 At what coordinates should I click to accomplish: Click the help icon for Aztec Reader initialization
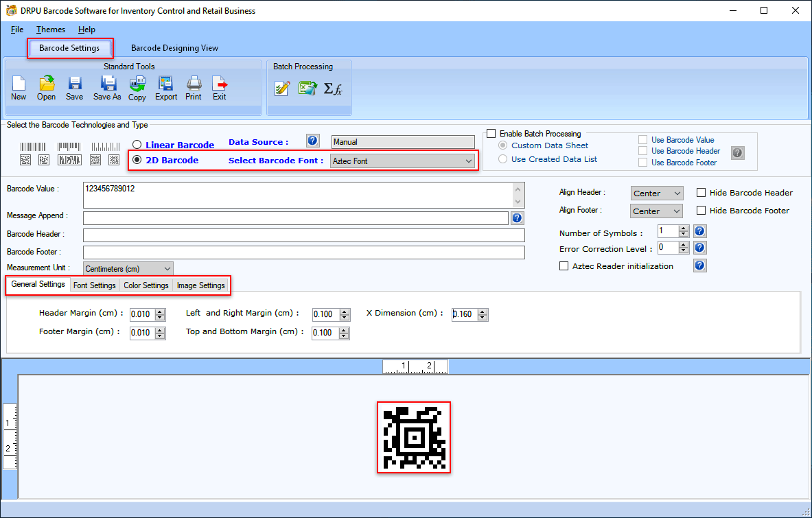click(x=699, y=266)
